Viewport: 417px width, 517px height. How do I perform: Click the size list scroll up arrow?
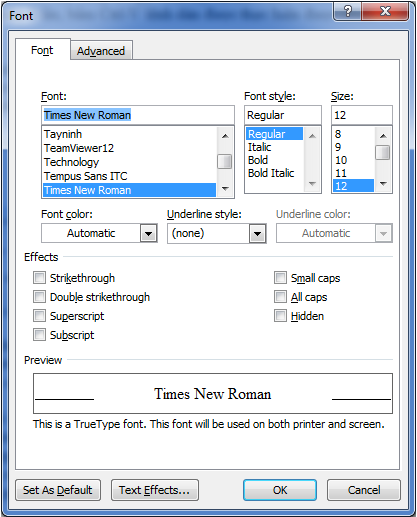pyautogui.click(x=383, y=136)
